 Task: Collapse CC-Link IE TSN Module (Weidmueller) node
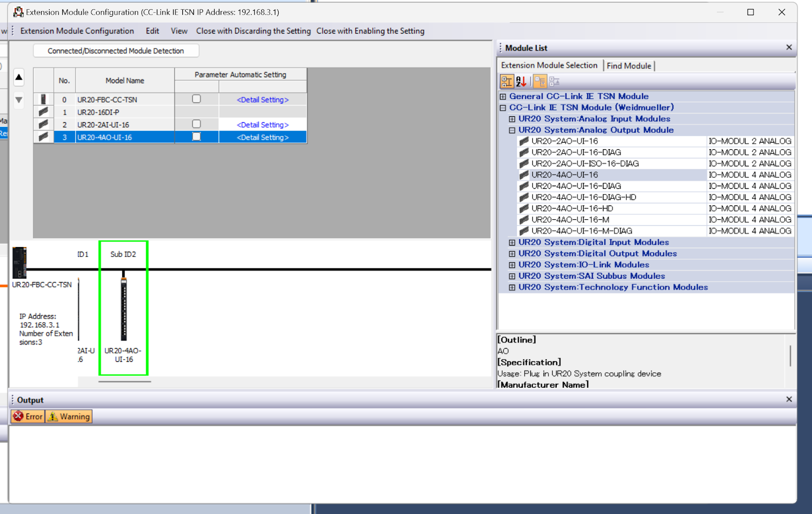click(x=503, y=108)
